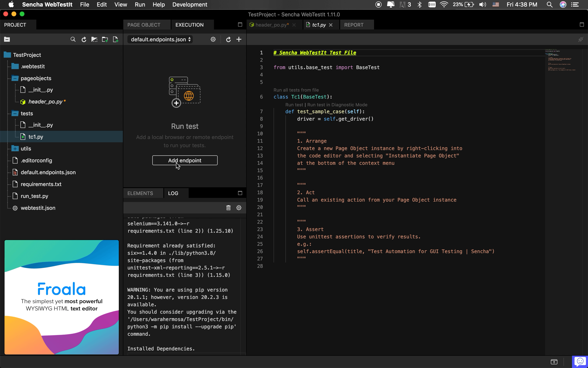
Task: Create a new file in project
Action: (x=116, y=39)
